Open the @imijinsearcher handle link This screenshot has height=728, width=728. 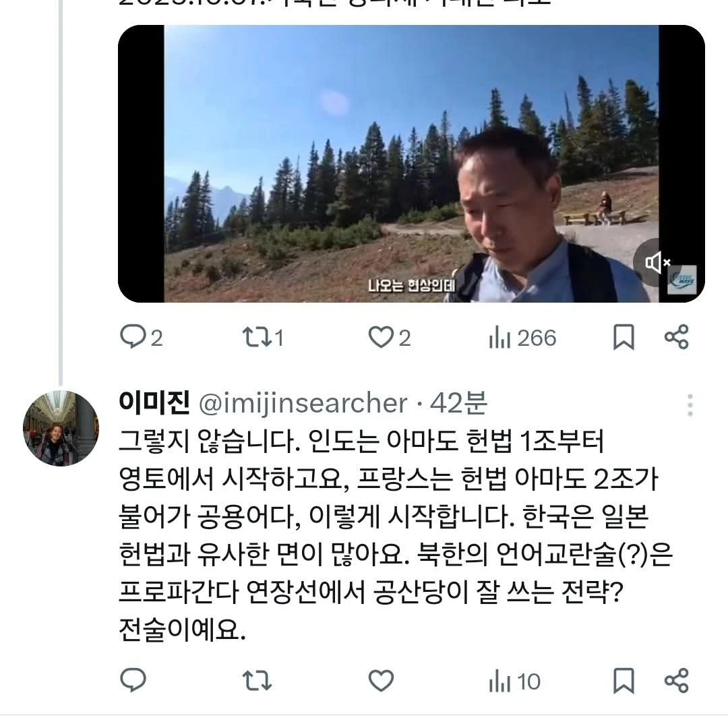(x=302, y=403)
